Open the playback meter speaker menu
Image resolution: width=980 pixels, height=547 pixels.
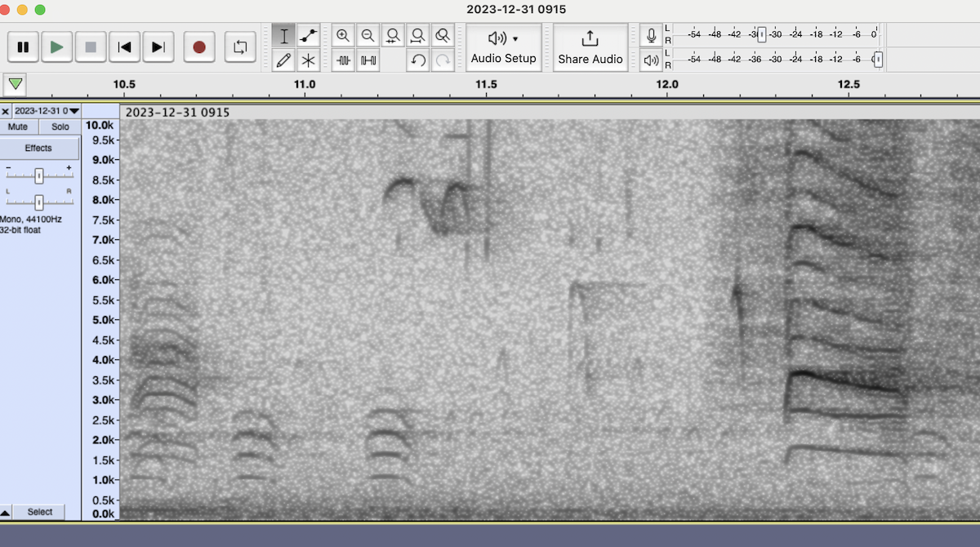coord(651,60)
